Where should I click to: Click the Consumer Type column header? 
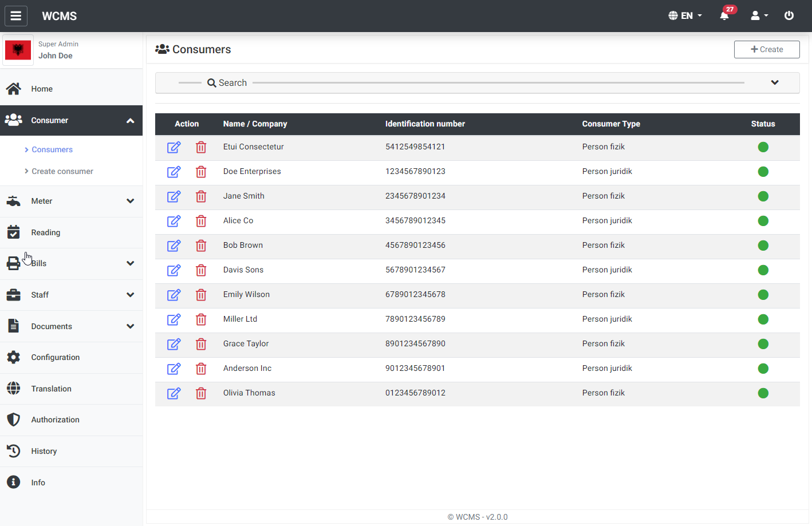tap(611, 124)
